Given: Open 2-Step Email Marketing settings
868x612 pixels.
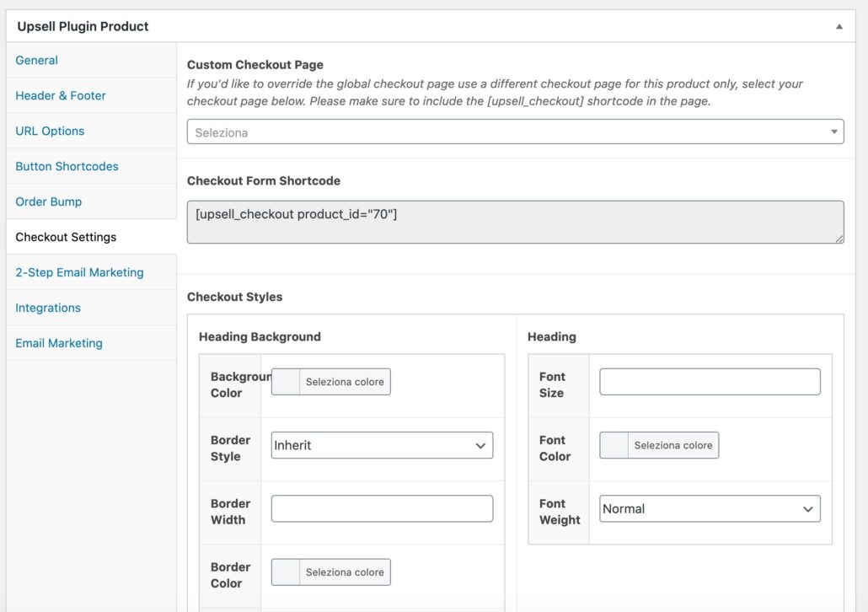Looking at the screenshot, I should point(79,272).
